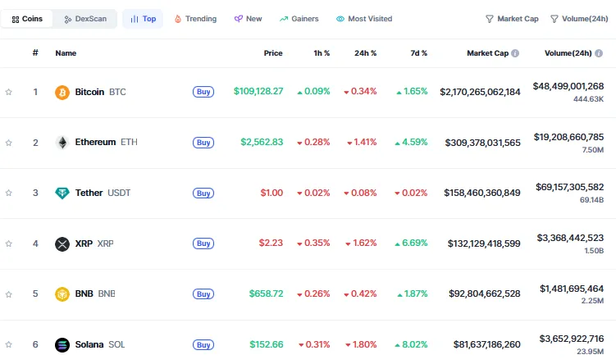This screenshot has width=616, height=364.
Task: Click the Market Cap info icon
Action: coord(515,53)
